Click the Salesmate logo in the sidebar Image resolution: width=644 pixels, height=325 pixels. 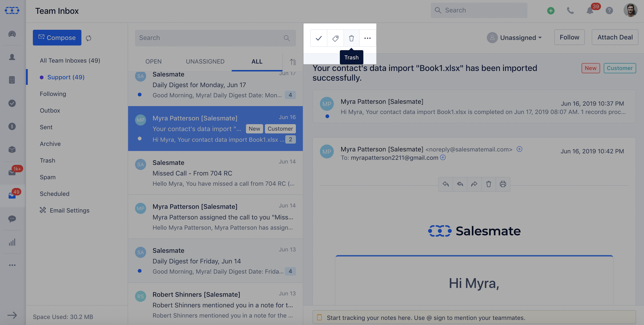coord(12,11)
